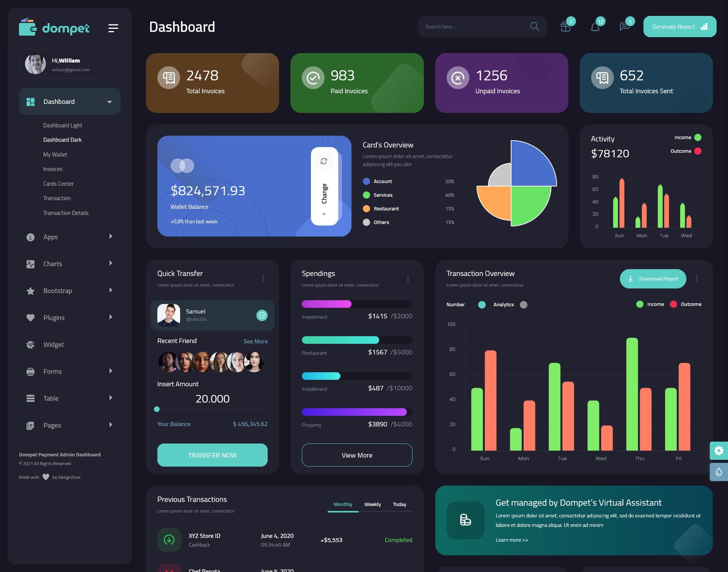Expand the Dashboard menu item

pyautogui.click(x=109, y=101)
